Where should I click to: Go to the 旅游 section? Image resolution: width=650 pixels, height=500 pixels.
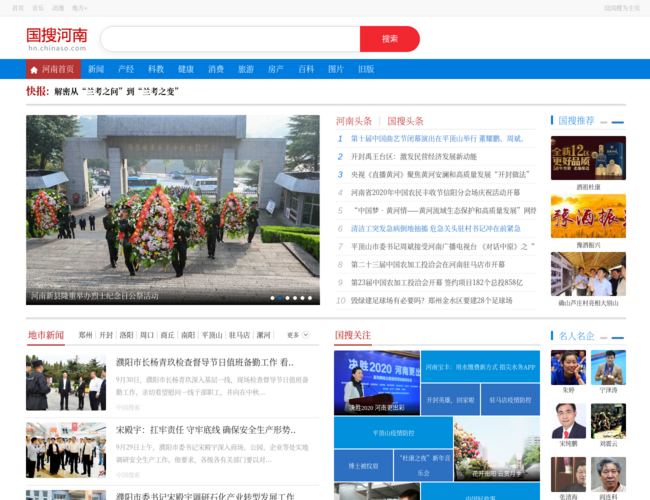246,69
